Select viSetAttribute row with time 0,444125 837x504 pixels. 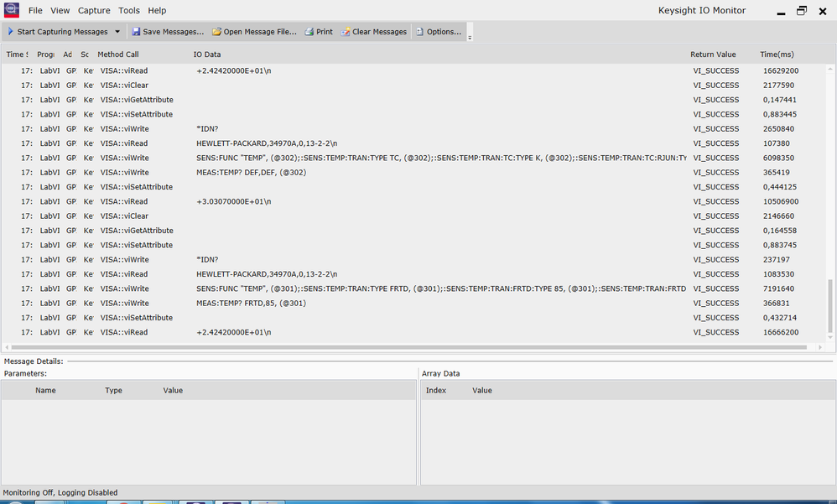click(414, 187)
